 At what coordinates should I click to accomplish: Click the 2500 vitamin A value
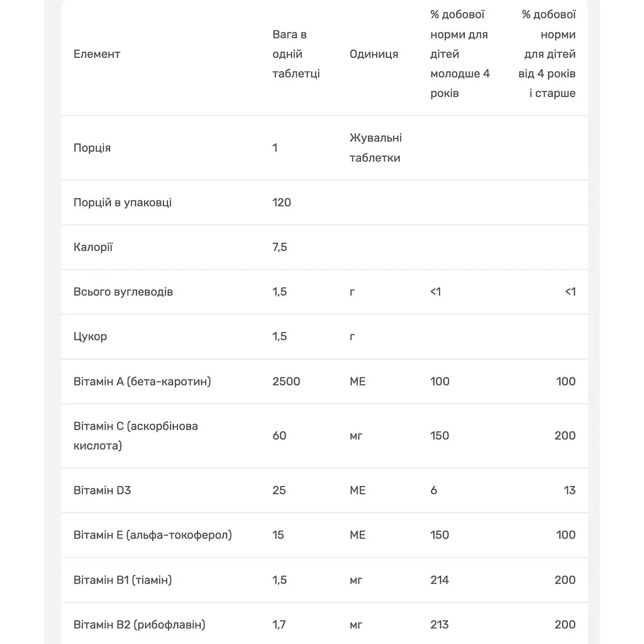[286, 382]
